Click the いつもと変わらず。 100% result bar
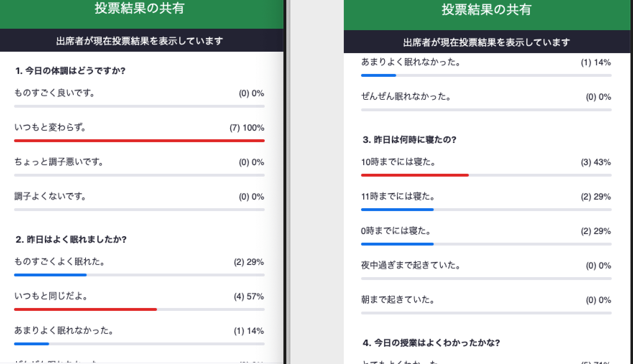The height and width of the screenshot is (364, 633). tap(139, 141)
